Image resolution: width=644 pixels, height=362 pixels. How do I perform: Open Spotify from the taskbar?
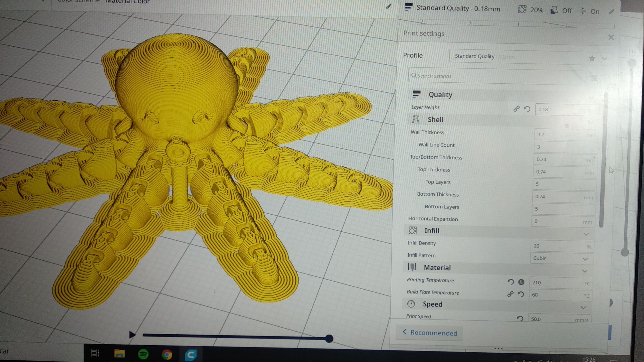click(x=143, y=354)
